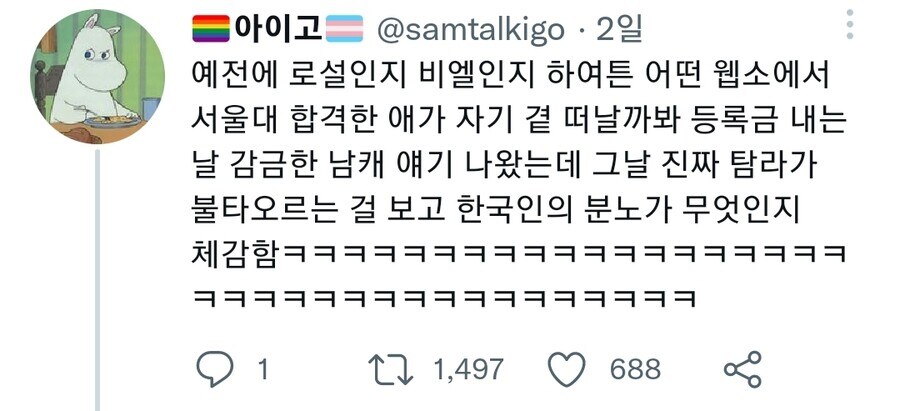The image size is (900, 411).
Task: View likes via the 688 count
Action: pos(635,370)
